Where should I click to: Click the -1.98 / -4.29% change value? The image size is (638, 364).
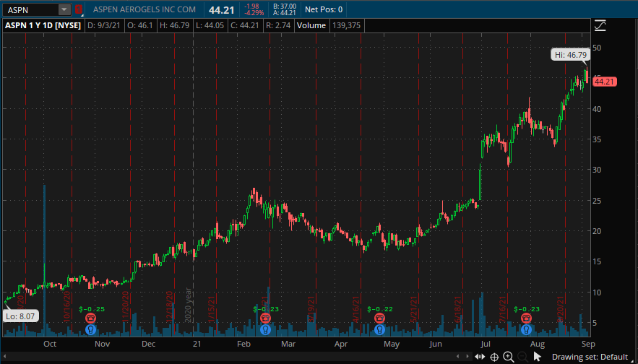(x=254, y=9)
